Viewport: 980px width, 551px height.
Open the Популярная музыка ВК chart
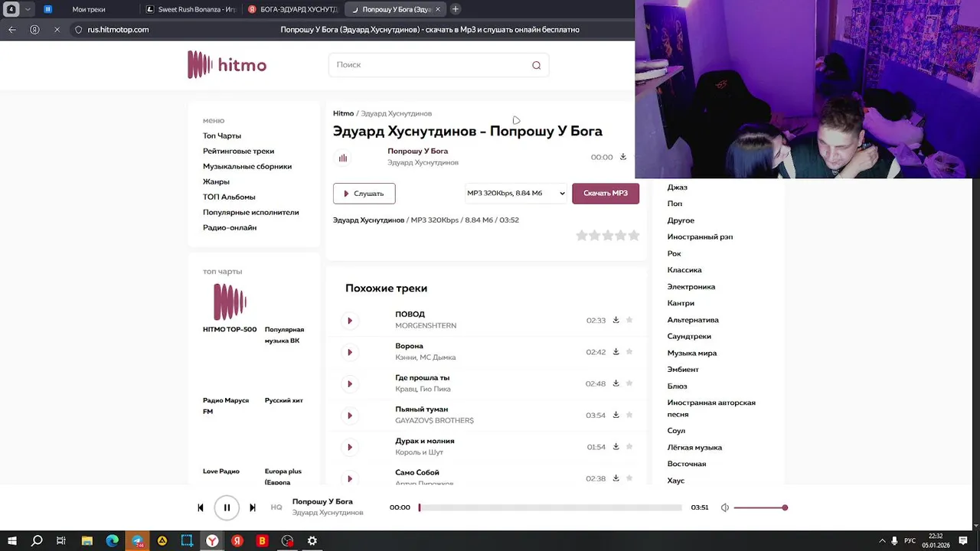tap(284, 334)
